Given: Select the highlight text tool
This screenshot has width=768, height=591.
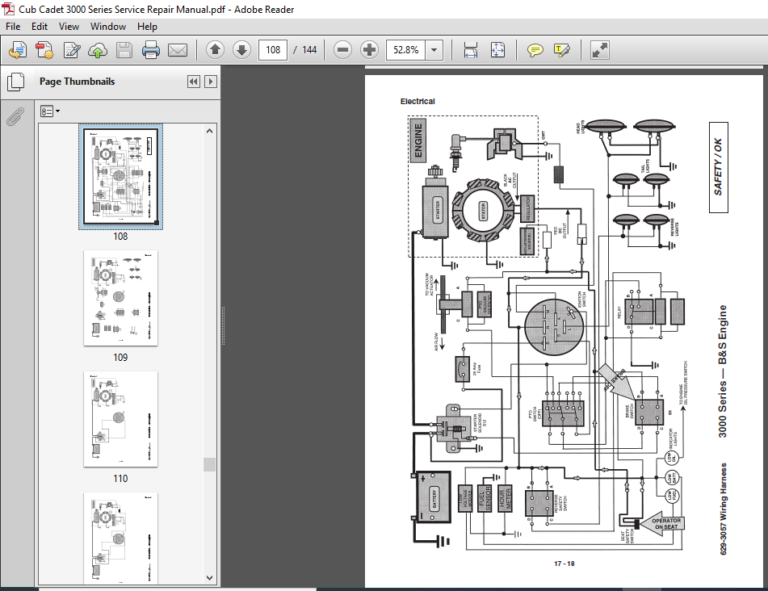Looking at the screenshot, I should click(x=561, y=50).
